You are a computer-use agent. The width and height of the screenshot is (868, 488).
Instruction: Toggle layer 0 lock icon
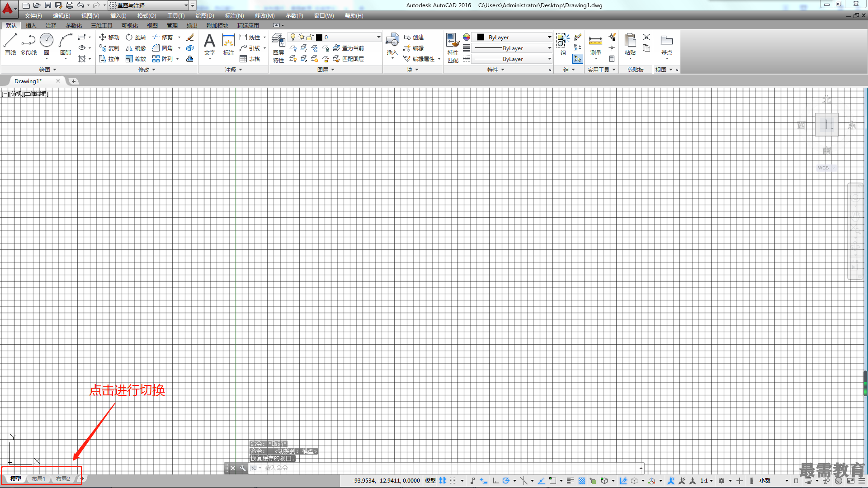click(x=310, y=37)
